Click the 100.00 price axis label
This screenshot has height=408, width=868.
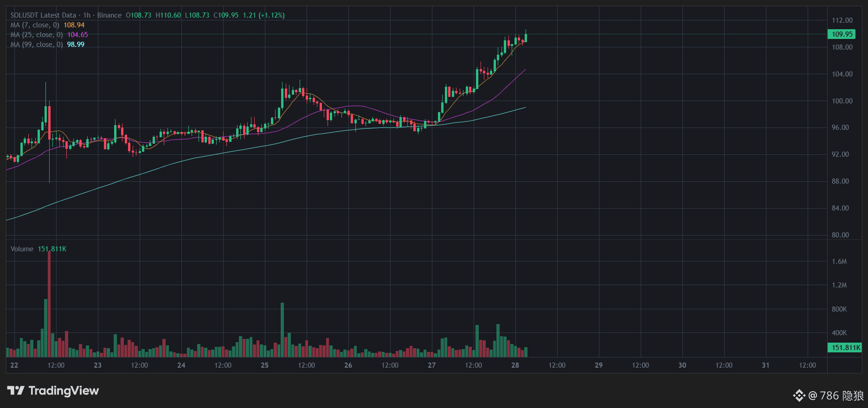[x=842, y=101]
